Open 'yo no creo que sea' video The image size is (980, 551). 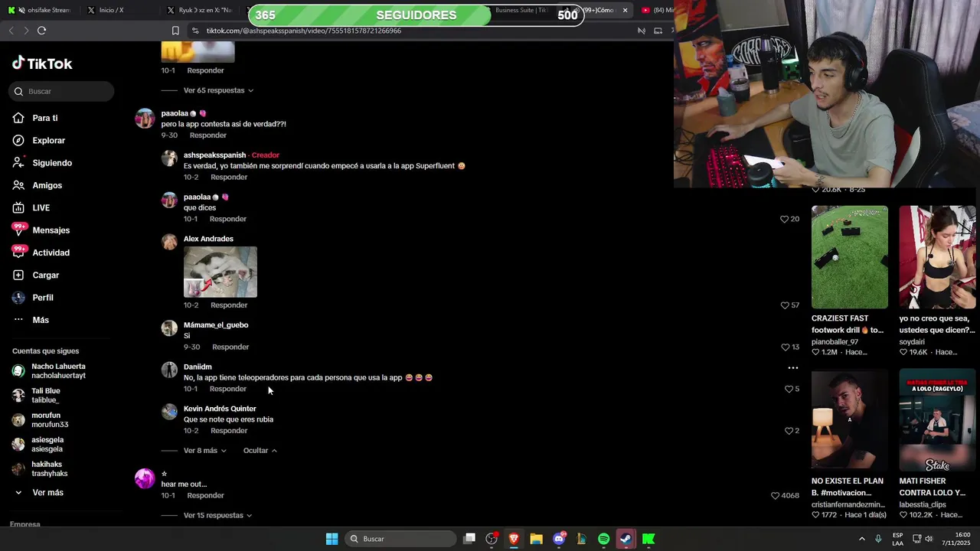click(x=937, y=257)
